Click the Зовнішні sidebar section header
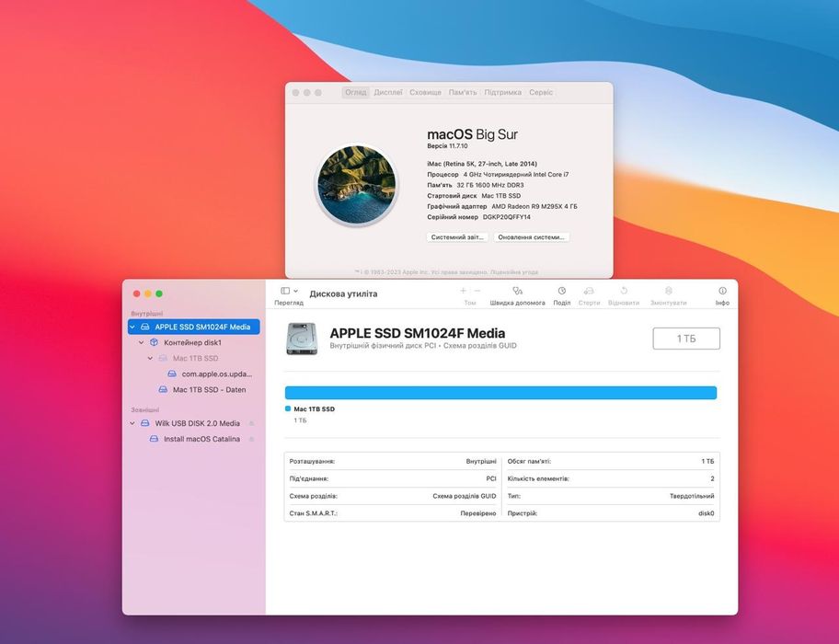This screenshot has height=644, width=839. coord(145,409)
